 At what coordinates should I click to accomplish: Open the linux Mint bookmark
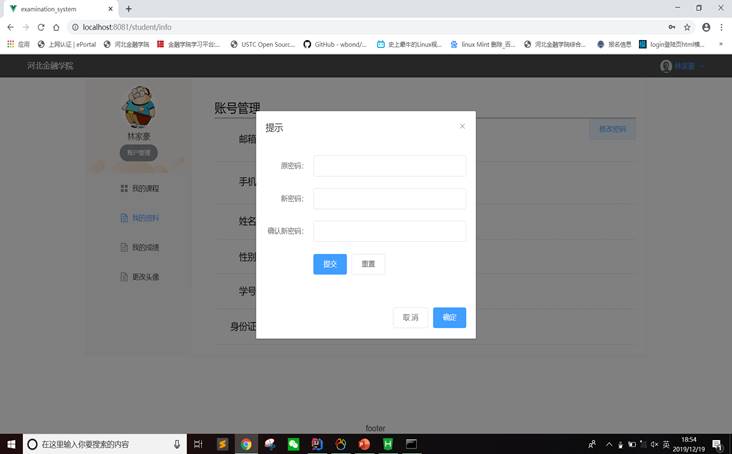483,44
